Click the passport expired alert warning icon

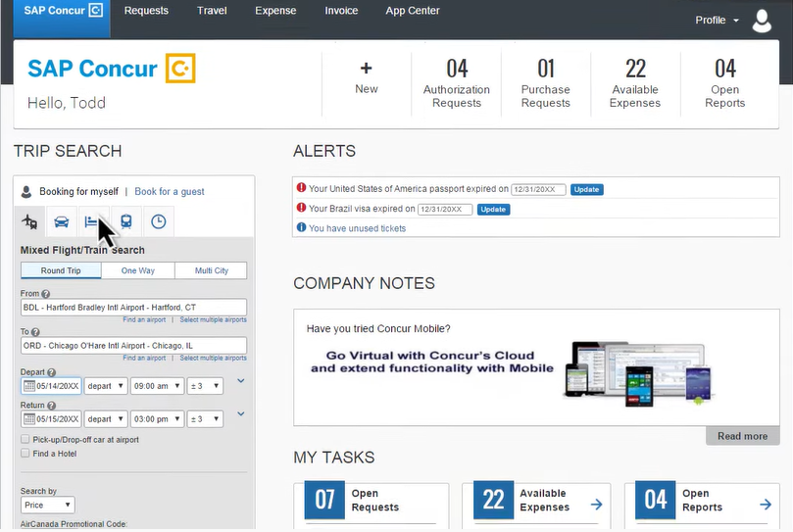pyautogui.click(x=302, y=188)
